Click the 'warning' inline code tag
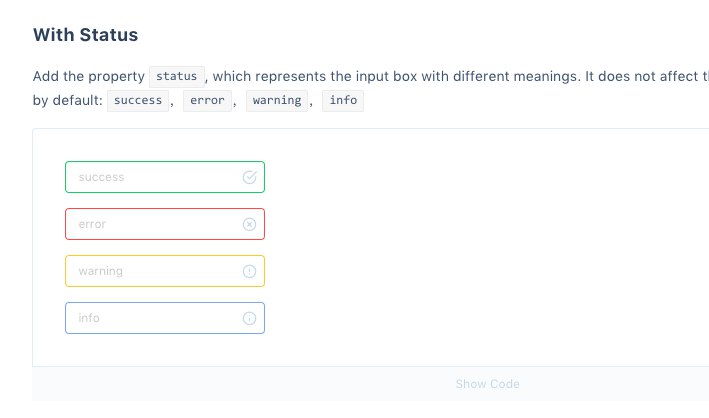709x418 pixels. [277, 100]
